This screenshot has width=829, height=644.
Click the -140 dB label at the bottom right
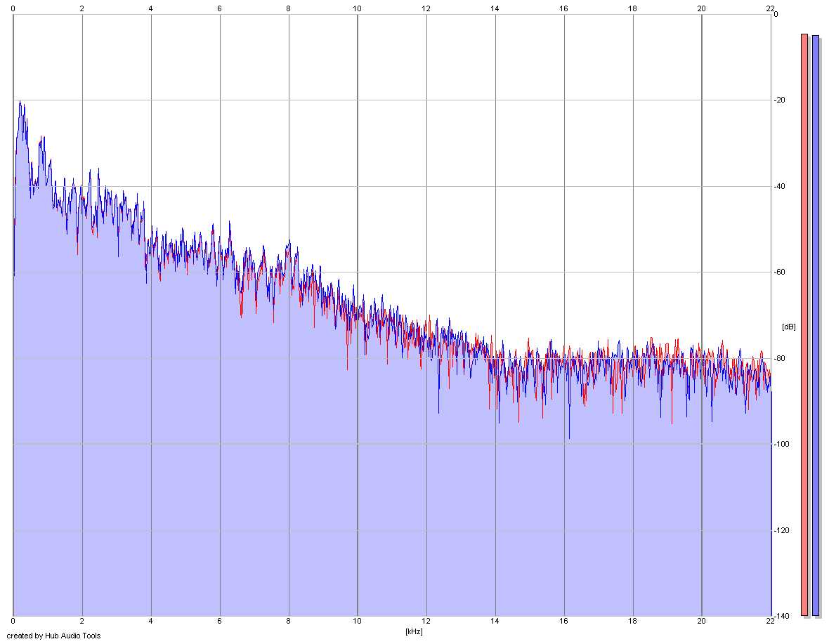point(781,616)
